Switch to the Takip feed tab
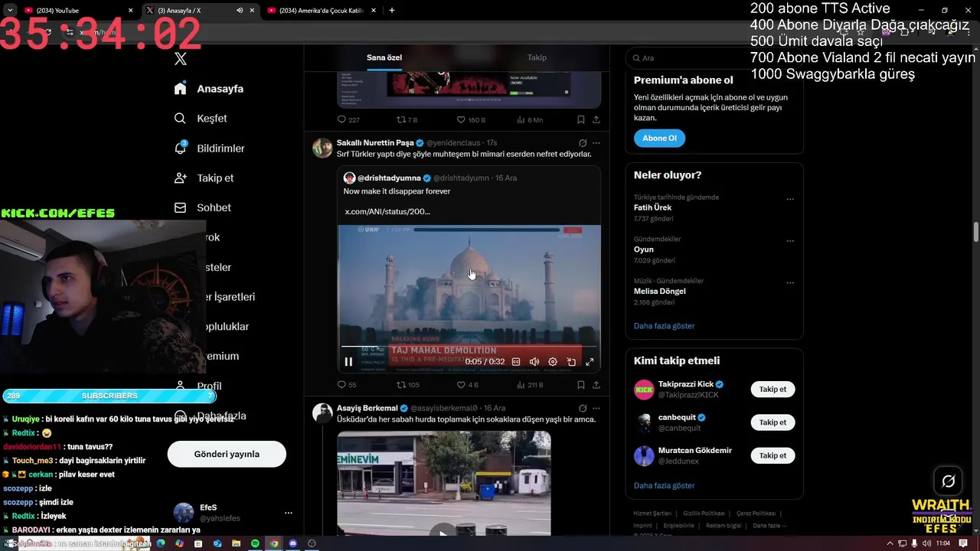This screenshot has height=551, width=980. click(x=537, y=57)
